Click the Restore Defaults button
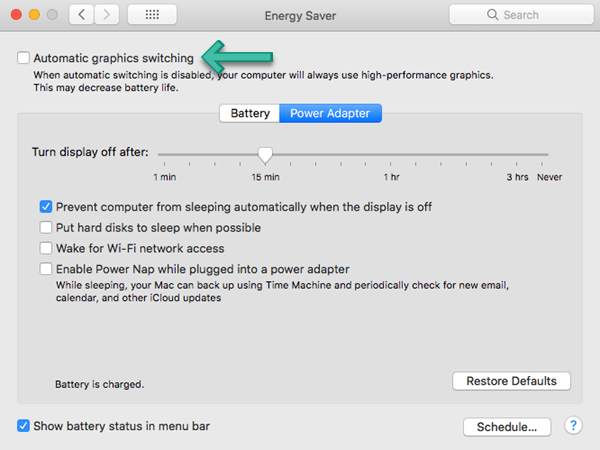The width and height of the screenshot is (600, 450). (511, 381)
